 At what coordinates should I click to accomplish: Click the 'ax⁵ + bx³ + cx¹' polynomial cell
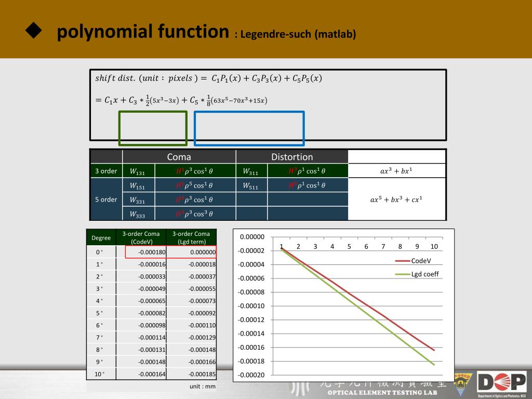(396, 199)
